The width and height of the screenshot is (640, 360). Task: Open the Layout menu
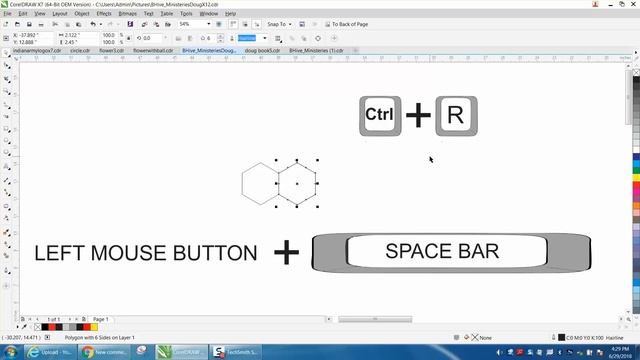(x=60, y=13)
